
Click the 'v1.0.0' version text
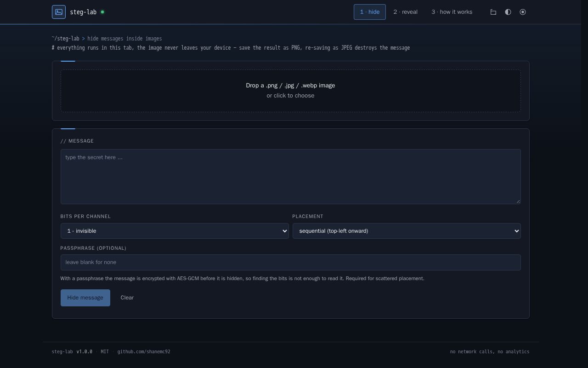coord(85,351)
